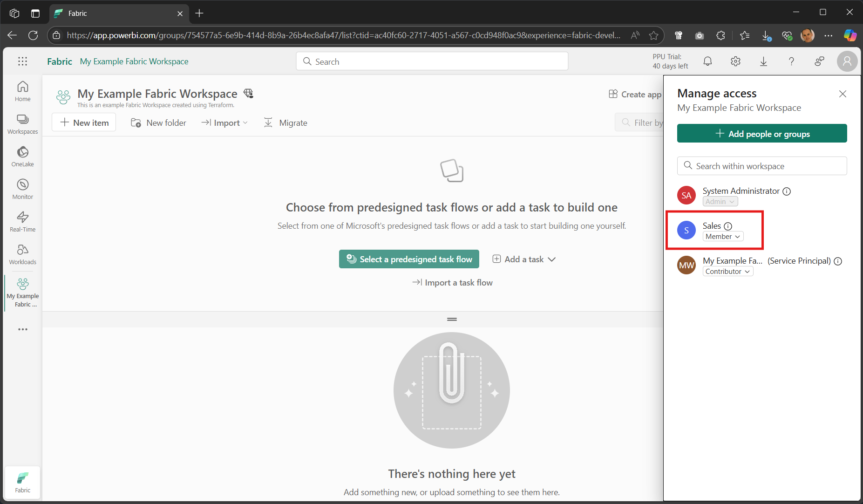Expand the Import dropdown in the toolbar
This screenshot has width=863, height=504.
[224, 123]
